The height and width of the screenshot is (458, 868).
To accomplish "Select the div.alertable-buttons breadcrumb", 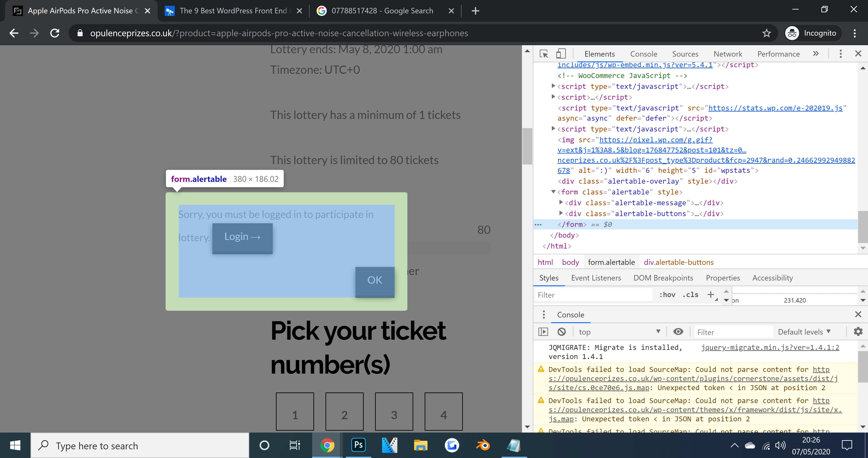I will (679, 262).
